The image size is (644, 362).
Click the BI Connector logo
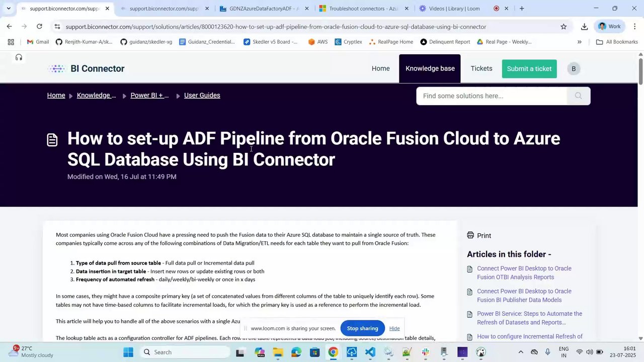pos(86,68)
